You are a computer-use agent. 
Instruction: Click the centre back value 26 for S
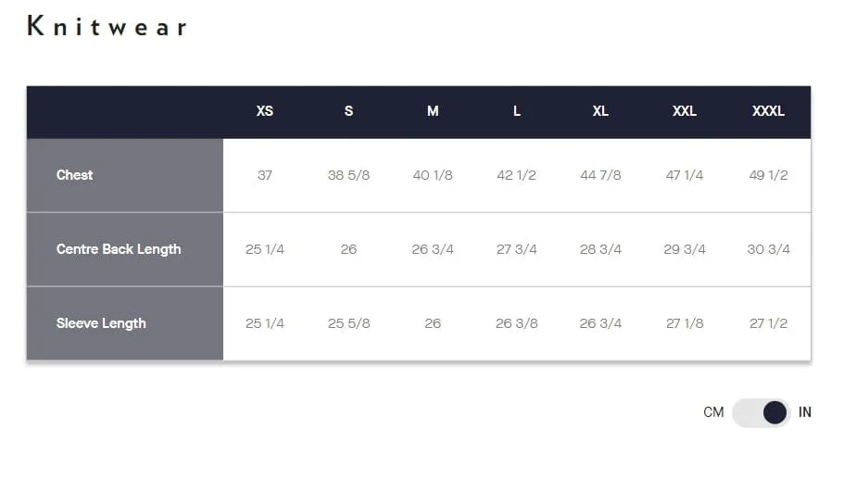[348, 249]
